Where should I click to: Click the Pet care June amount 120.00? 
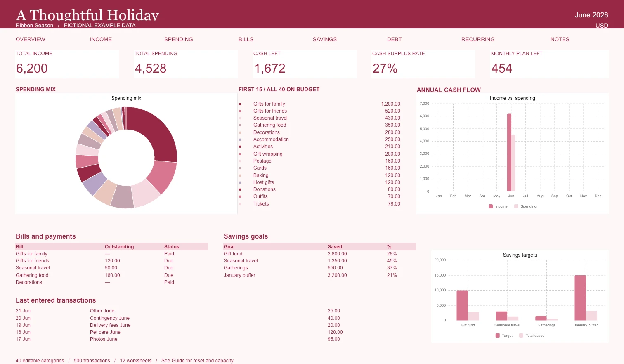tap(335, 332)
